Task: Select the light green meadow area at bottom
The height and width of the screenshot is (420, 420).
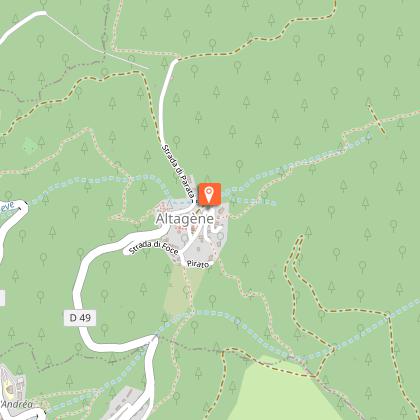Action: (x=283, y=393)
